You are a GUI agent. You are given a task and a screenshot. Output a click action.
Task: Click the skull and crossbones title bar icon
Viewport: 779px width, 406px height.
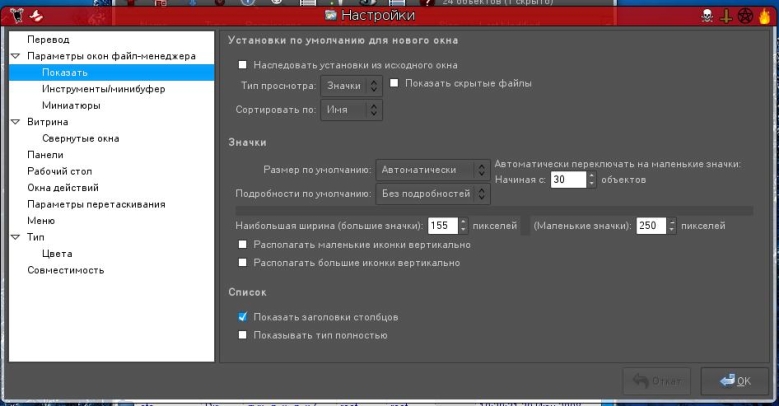point(706,16)
